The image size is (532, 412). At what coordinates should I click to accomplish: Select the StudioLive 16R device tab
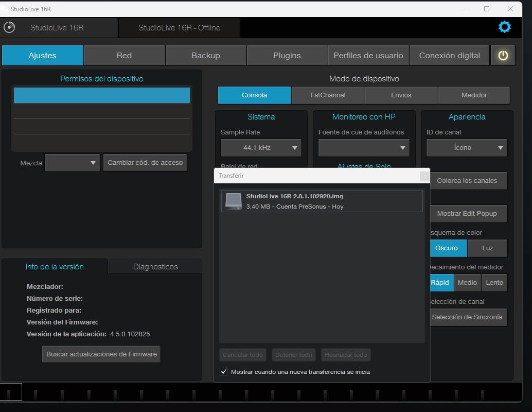[x=57, y=28]
